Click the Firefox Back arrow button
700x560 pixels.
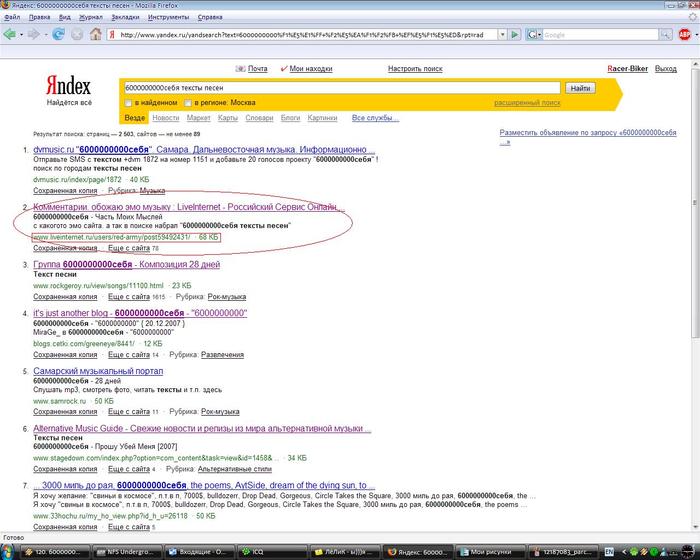(x=9, y=34)
